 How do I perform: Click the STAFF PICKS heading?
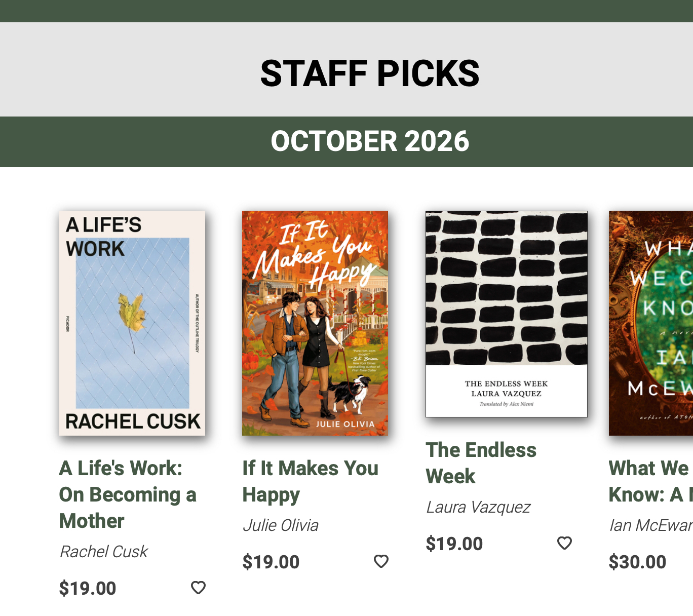pos(370,73)
